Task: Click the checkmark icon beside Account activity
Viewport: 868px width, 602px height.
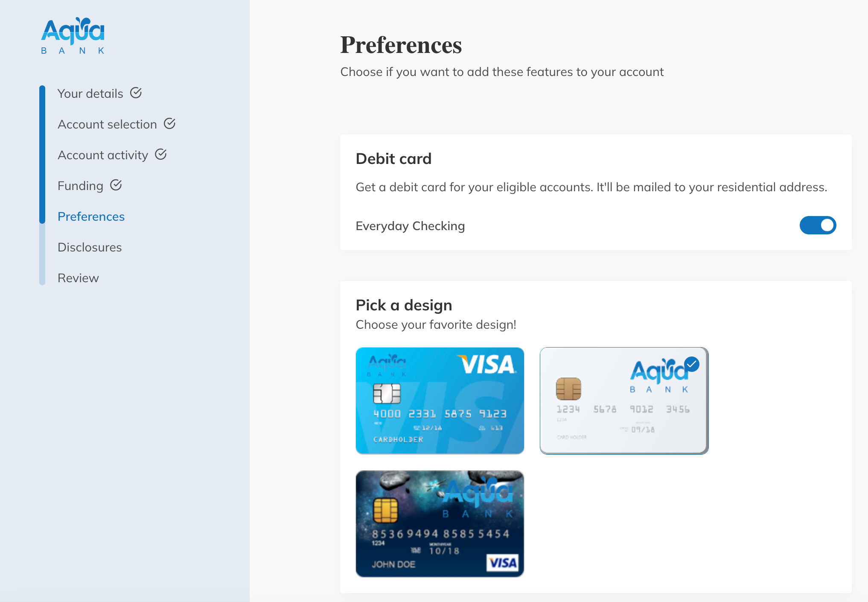Action: 160,154
